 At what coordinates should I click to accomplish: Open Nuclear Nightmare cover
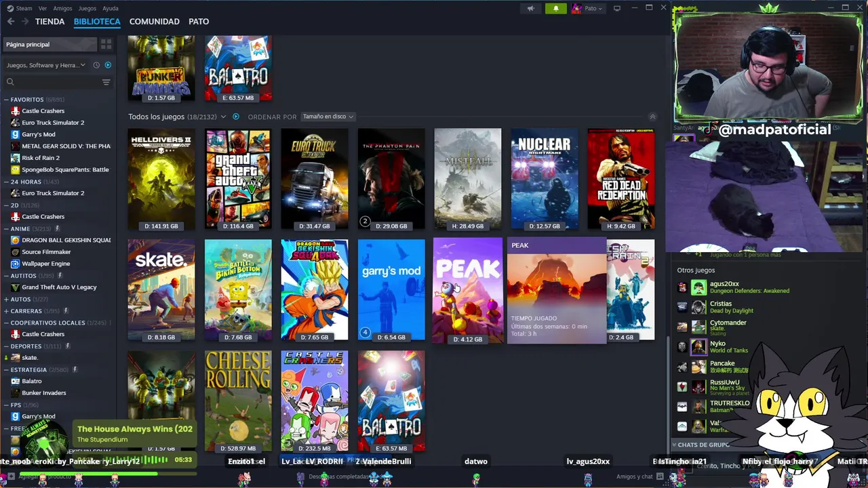(x=545, y=179)
